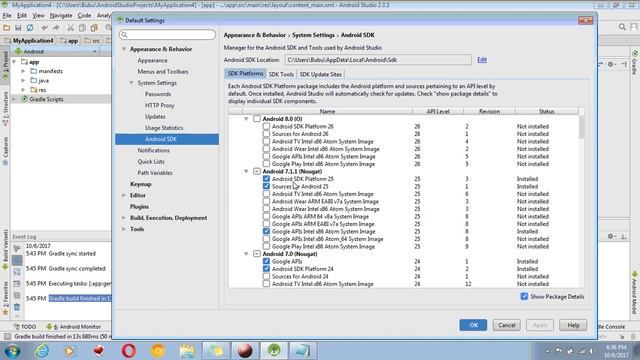This screenshot has width=640, height=360.
Task: Click the Copy toolbar icon
Action: tap(82, 28)
